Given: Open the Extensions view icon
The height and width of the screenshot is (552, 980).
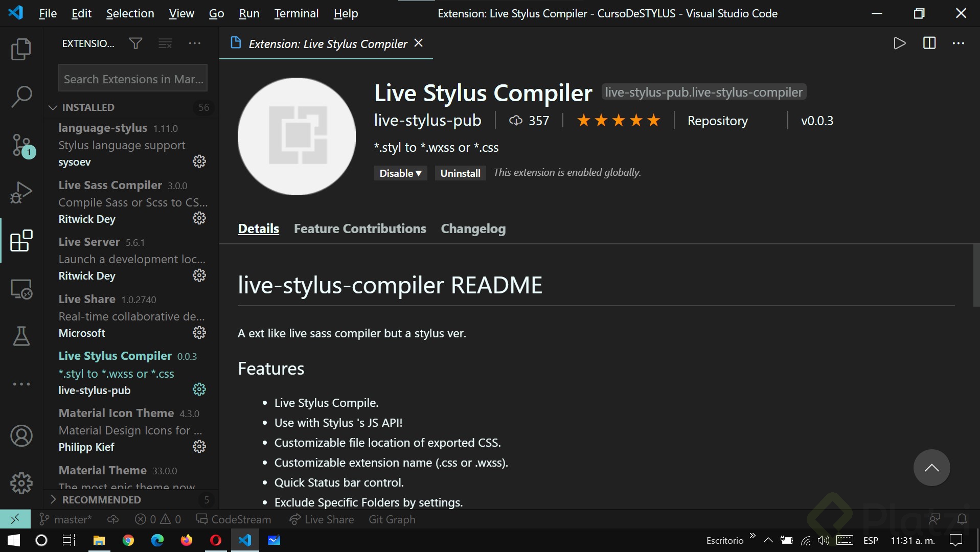Looking at the screenshot, I should click(x=21, y=241).
